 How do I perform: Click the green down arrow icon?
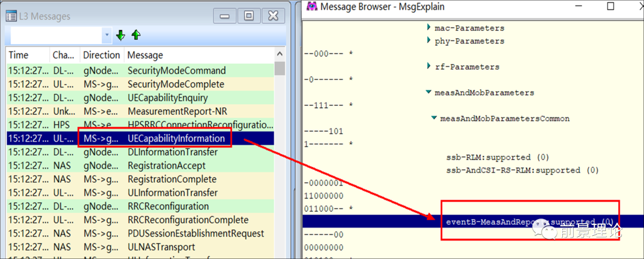[120, 36]
